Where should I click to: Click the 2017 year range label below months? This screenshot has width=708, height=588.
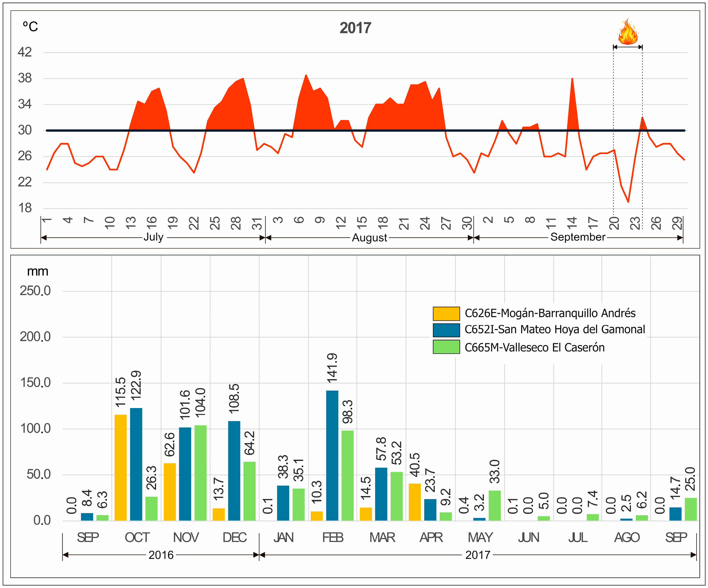(477, 555)
